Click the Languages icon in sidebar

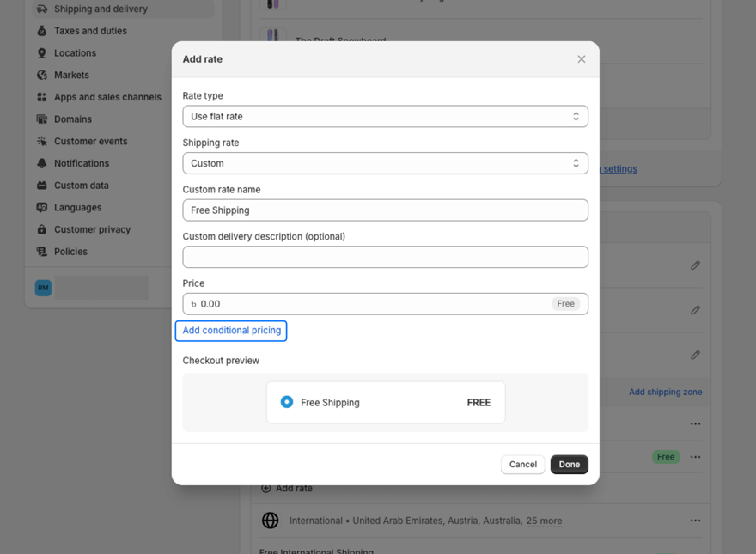pos(42,207)
